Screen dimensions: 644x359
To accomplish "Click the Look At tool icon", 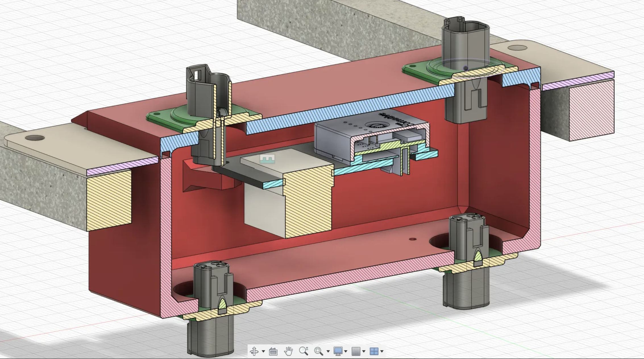I will [273, 351].
